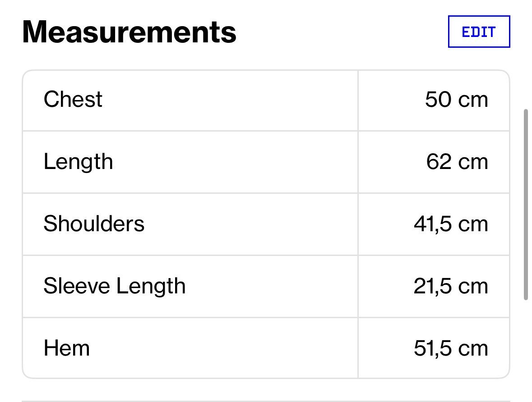Image resolution: width=532 pixels, height=402 pixels.
Task: Click the 50 cm chest value
Action: tap(456, 99)
